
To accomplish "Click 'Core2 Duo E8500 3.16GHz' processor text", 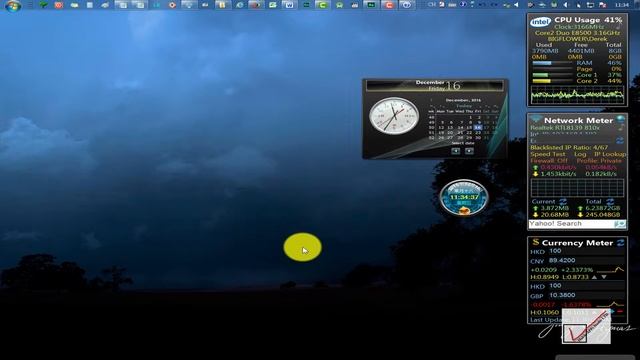I will tap(577, 33).
